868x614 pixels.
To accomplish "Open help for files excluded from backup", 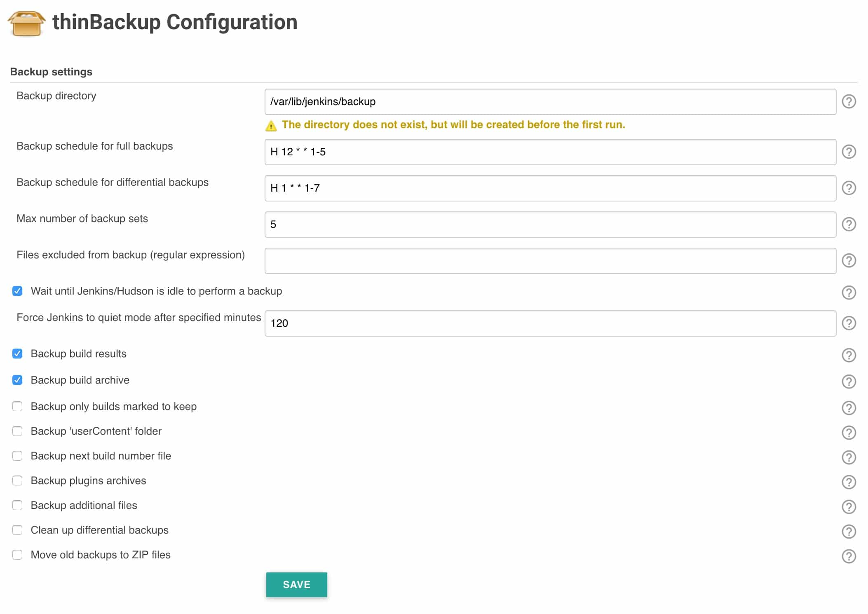I will click(x=849, y=260).
